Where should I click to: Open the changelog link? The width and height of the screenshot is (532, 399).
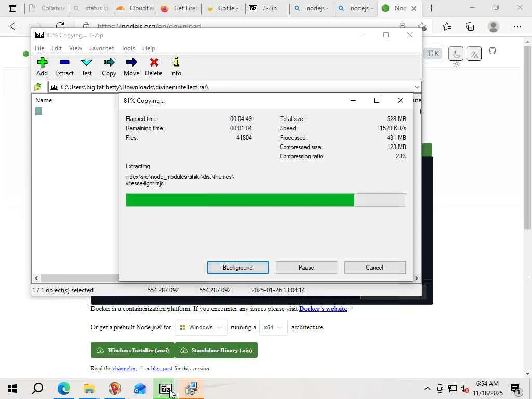point(125,368)
